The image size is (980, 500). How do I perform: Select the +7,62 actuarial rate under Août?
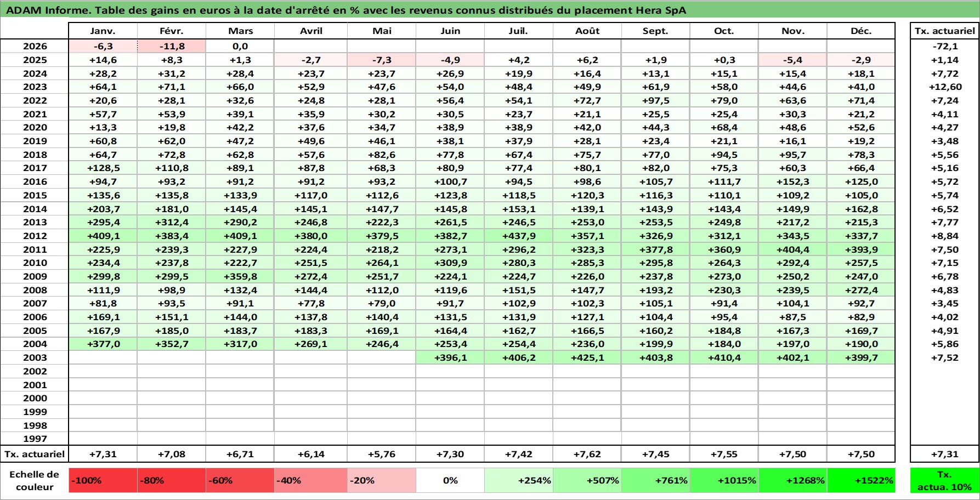(587, 454)
